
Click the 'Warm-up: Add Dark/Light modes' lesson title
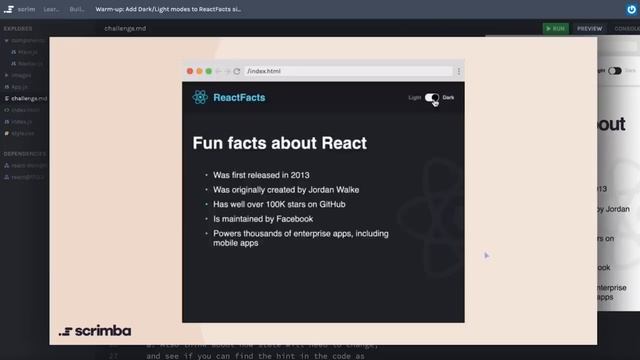click(168, 9)
